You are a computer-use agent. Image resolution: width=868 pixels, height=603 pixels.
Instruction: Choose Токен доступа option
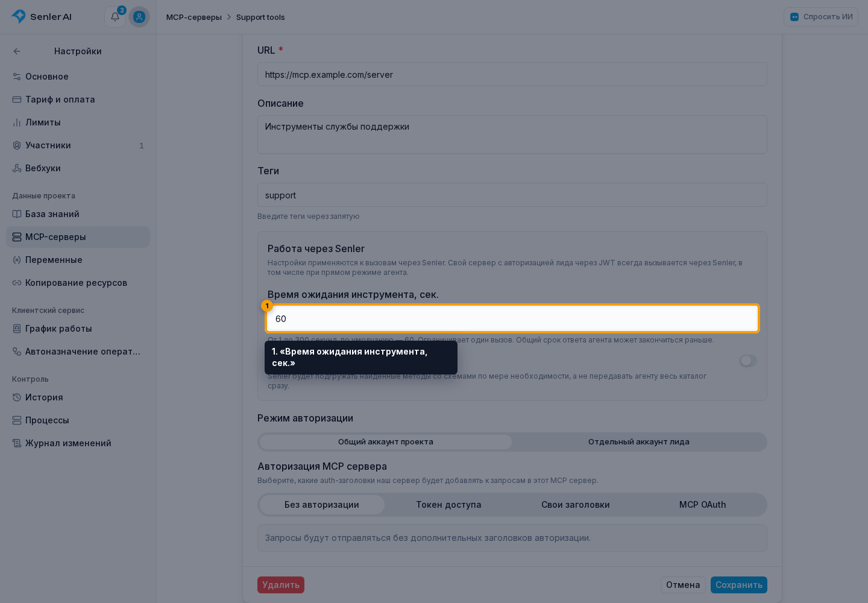pyautogui.click(x=448, y=505)
